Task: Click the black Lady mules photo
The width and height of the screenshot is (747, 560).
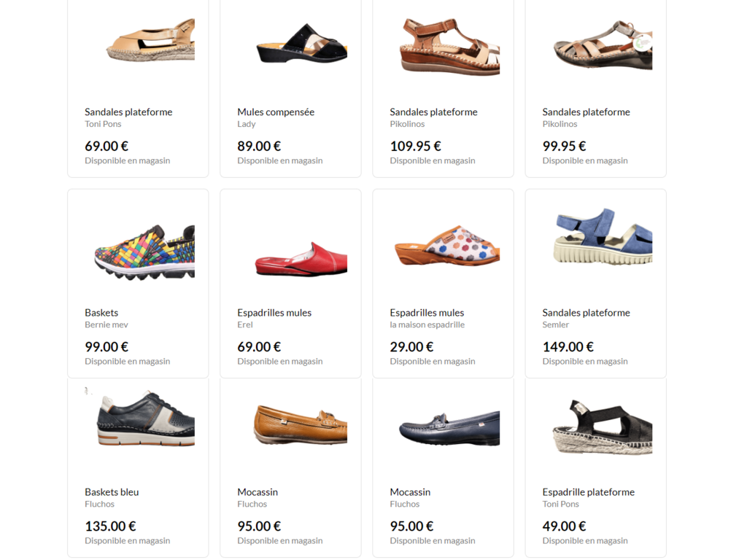Action: pyautogui.click(x=301, y=43)
